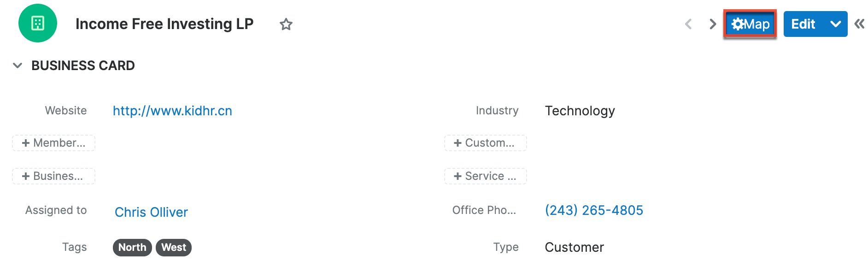Image resolution: width=868 pixels, height=273 pixels.
Task: Click the North tag pill
Action: (132, 248)
